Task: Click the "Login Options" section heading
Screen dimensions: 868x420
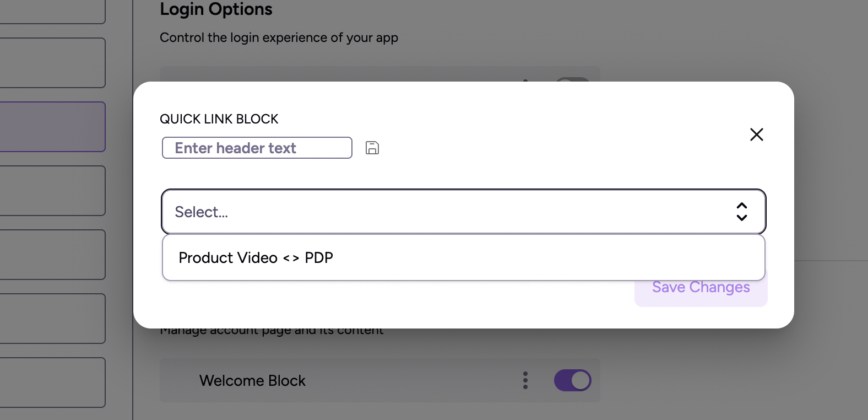Action: (216, 9)
